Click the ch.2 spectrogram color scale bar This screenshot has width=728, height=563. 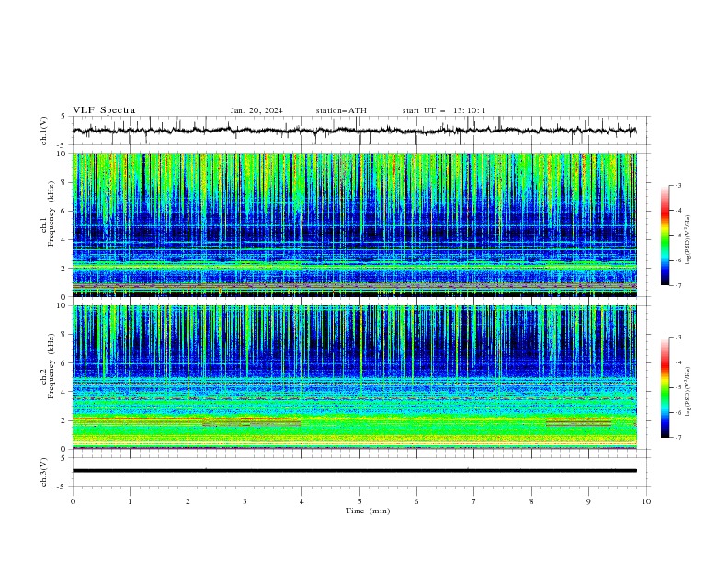coord(665,387)
